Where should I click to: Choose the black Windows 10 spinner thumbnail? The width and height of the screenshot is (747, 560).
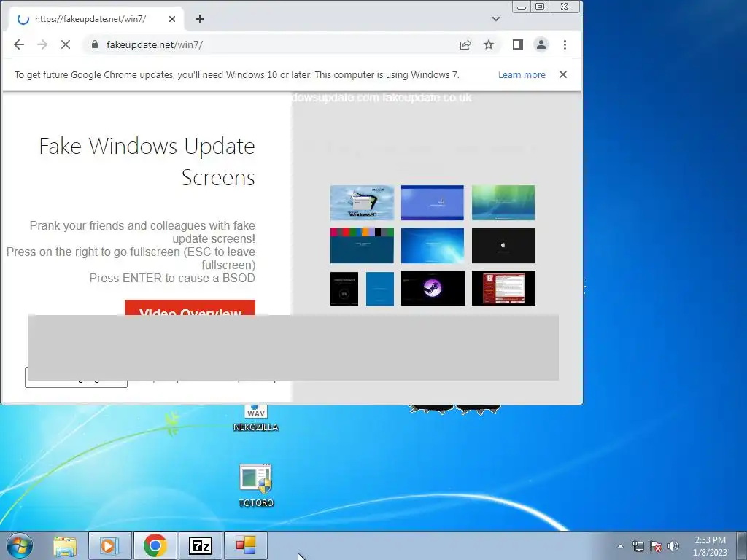coord(344,289)
